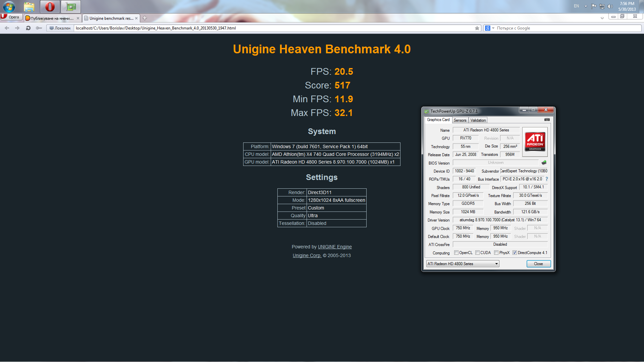This screenshot has width=644, height=362.
Task: Open the Opera menu button
Action: click(x=11, y=17)
